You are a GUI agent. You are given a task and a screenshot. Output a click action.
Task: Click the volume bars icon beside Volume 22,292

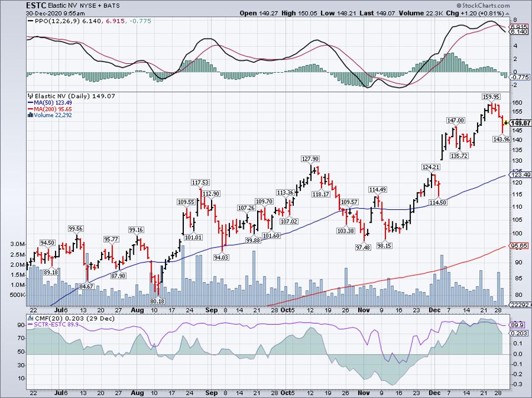(x=30, y=115)
